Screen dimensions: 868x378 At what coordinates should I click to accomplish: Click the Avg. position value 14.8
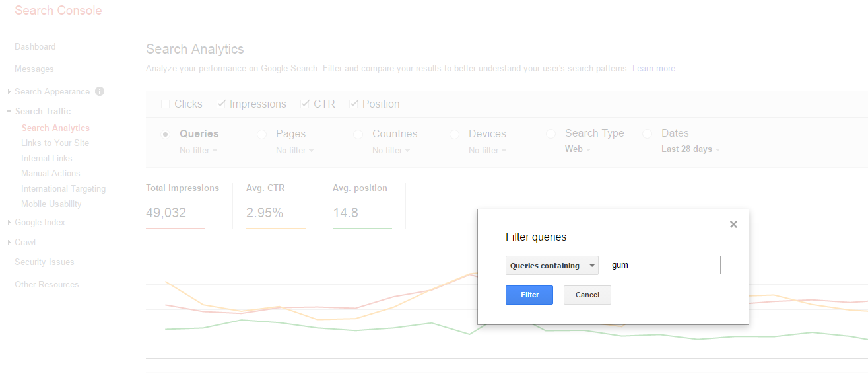345,213
